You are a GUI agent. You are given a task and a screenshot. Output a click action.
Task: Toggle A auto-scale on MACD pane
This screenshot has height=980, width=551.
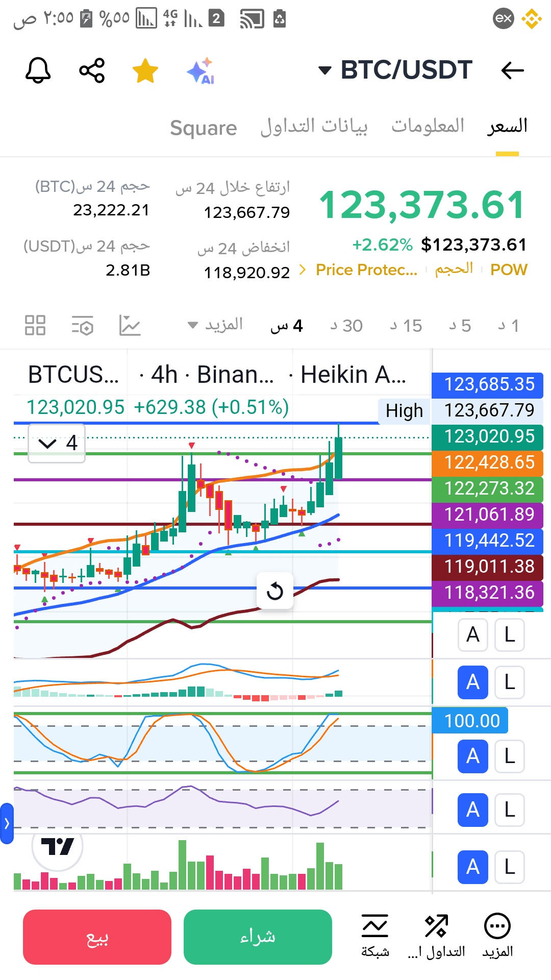(473, 682)
